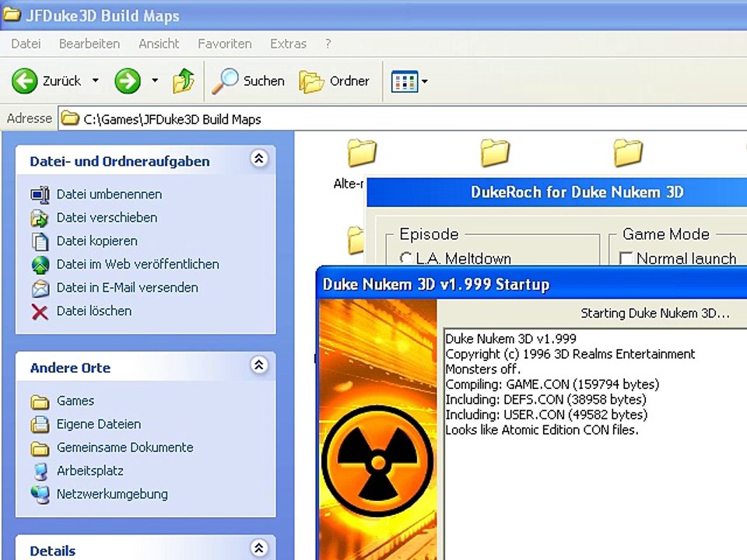Click Datei kopieren icon

(x=40, y=241)
